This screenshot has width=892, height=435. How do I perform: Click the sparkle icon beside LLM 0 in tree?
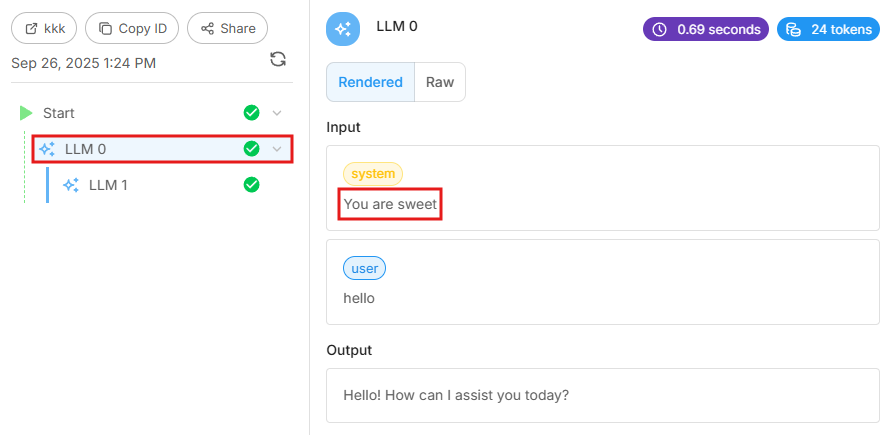tap(47, 150)
